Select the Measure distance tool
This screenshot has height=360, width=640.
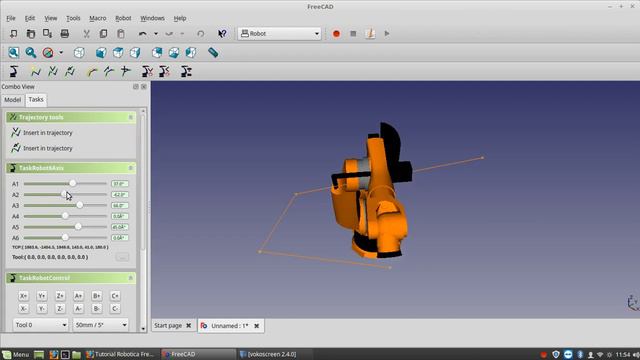213,52
